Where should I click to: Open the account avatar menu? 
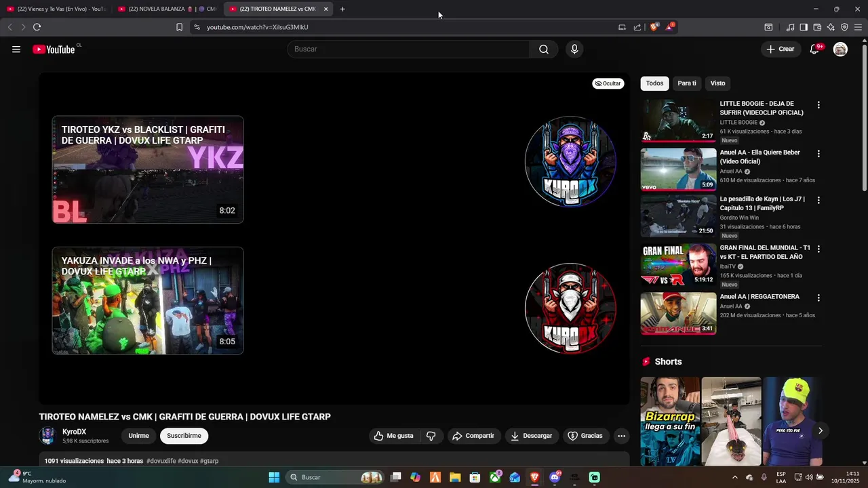tap(840, 49)
